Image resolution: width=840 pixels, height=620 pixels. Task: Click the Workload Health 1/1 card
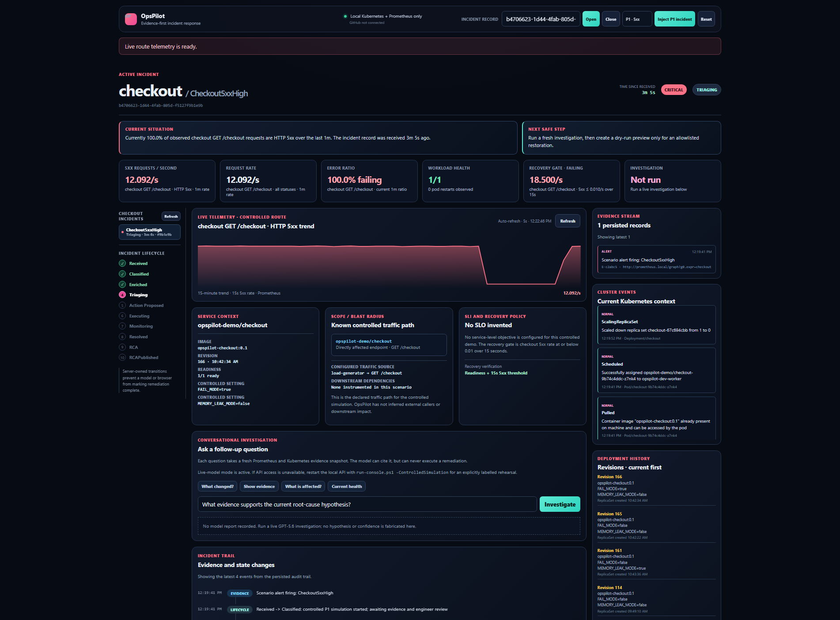coord(470,181)
